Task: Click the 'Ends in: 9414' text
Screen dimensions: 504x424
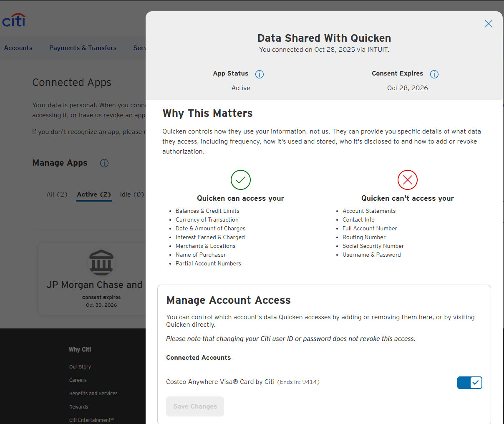Action: pyautogui.click(x=298, y=382)
